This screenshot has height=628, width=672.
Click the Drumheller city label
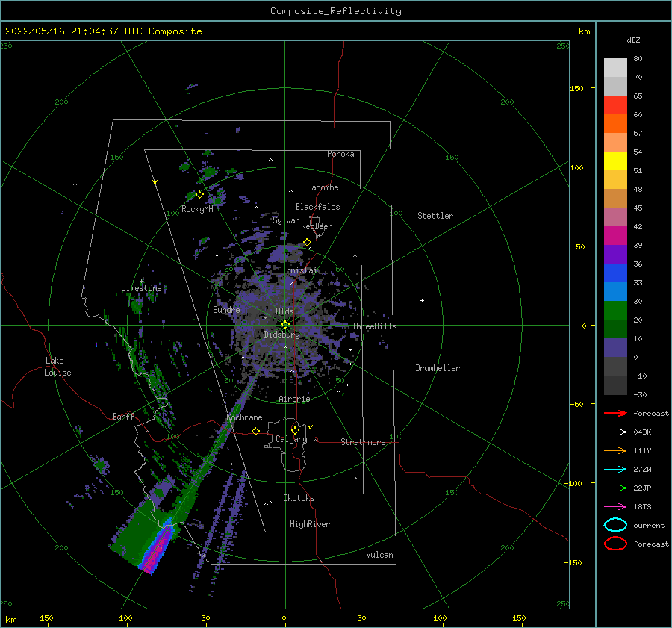click(x=438, y=368)
